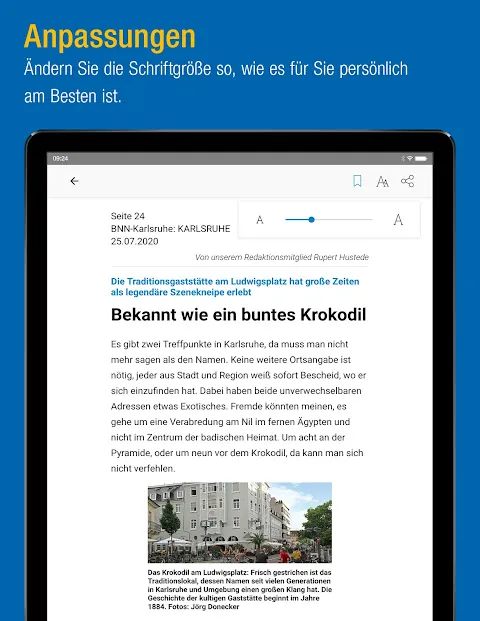Click the photo caption about Ludwigsplatz
The image size is (480, 621).
(240, 589)
